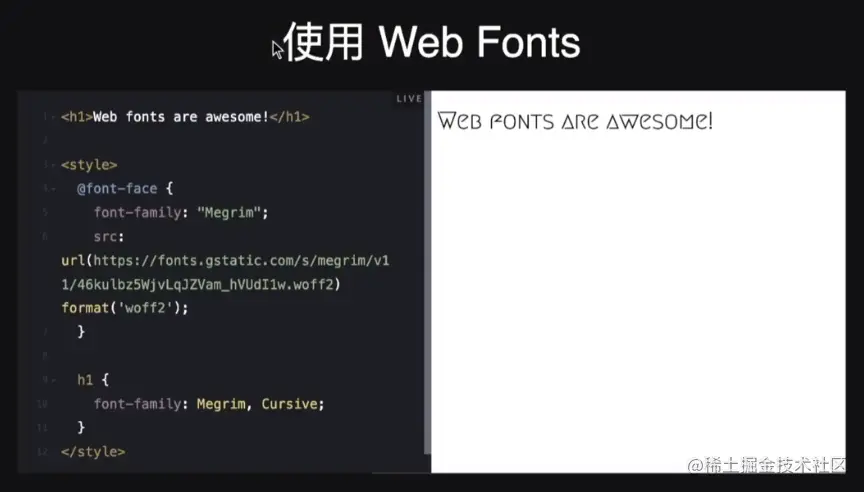Click the slide title "使用 Web Fonts"
The image size is (864, 492).
point(431,42)
